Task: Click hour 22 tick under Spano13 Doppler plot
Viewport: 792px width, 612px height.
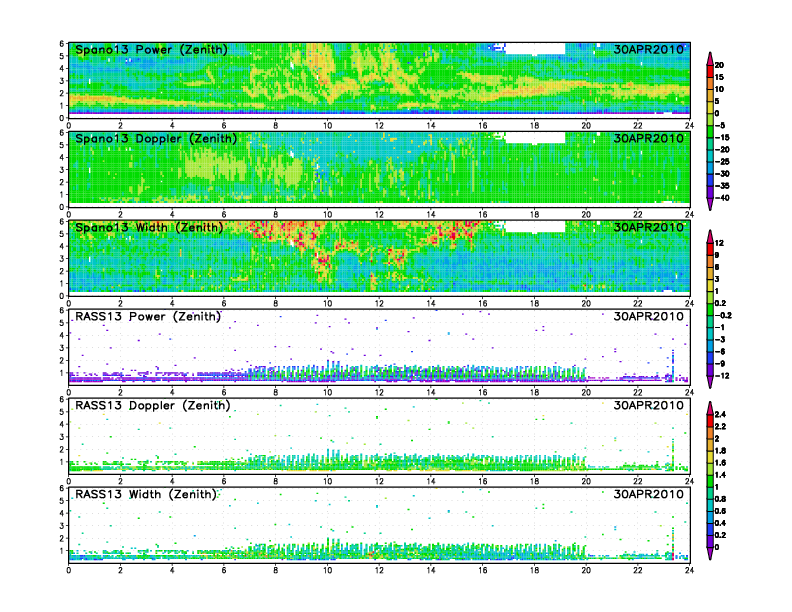Action: pos(638,215)
